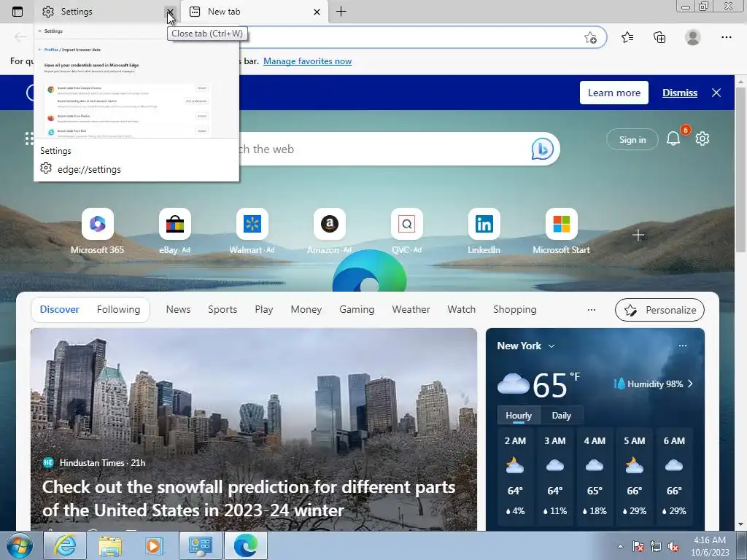Open the eBay quick link
Screen dimensions: 747x560
[174, 231]
